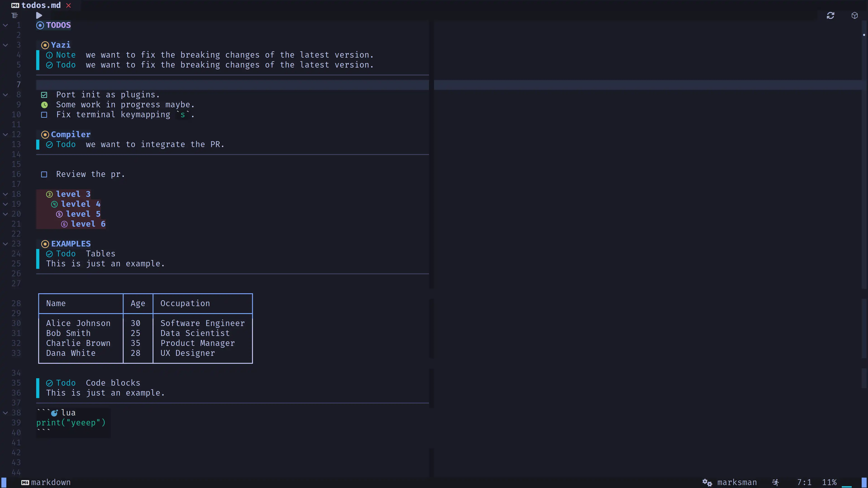
Task: Click the outline list icon below the tab
Action: [14, 16]
